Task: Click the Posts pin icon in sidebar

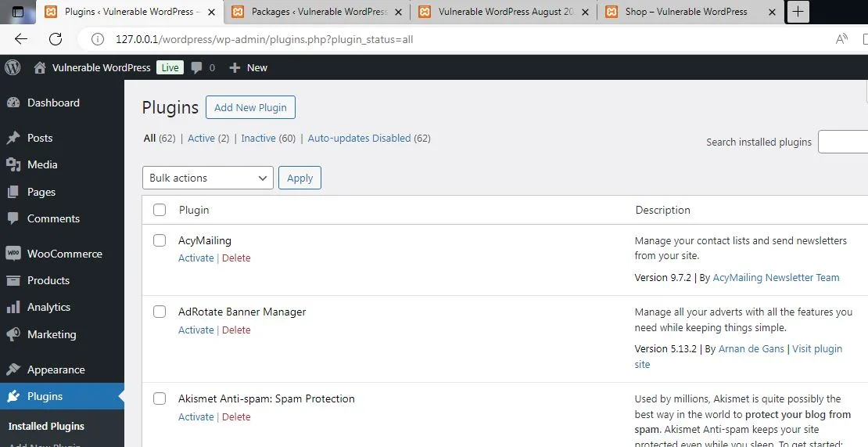Action: (13, 138)
